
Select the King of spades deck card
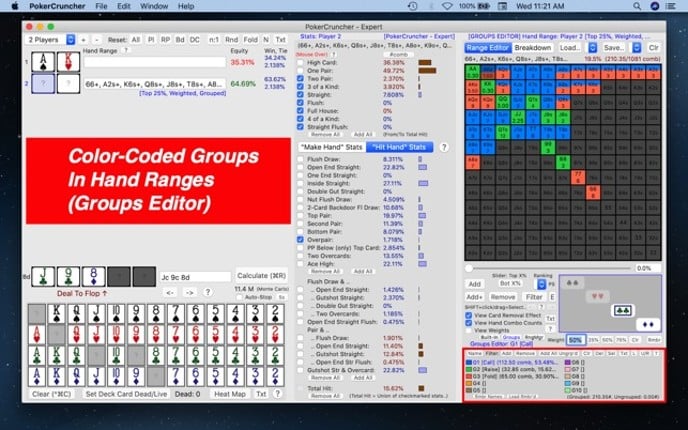coord(56,314)
